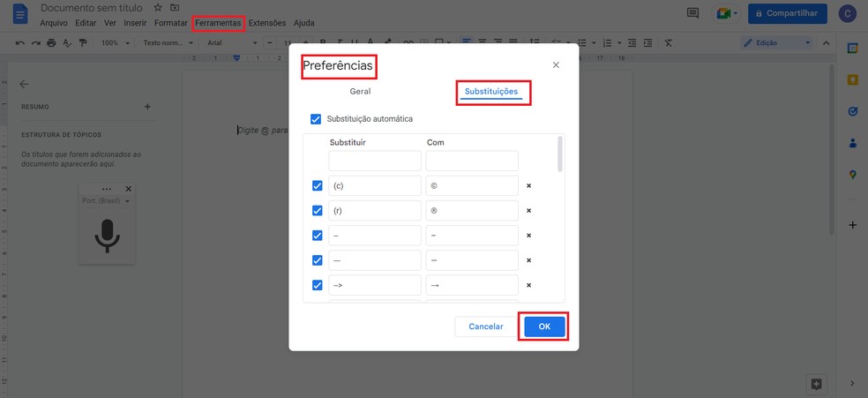
Task: Open the Port. (Brasil) language dropdown
Action: (106, 201)
